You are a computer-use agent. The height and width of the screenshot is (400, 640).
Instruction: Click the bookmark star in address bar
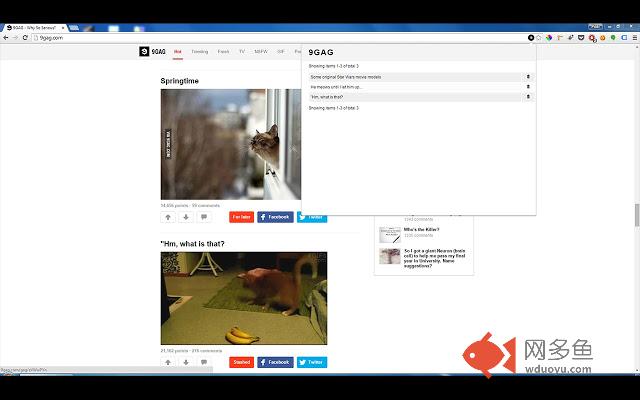(539, 38)
